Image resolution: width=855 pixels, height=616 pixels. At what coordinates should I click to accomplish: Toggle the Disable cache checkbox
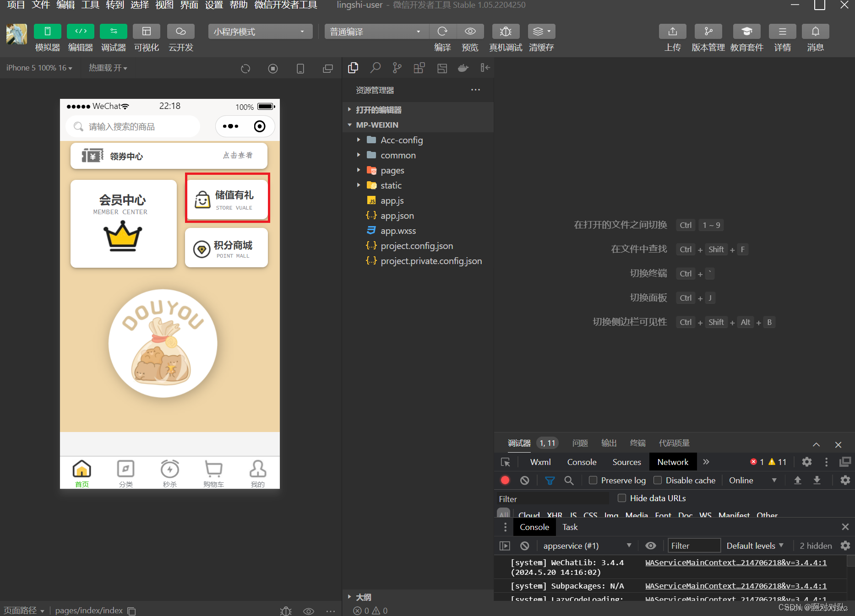(x=658, y=480)
